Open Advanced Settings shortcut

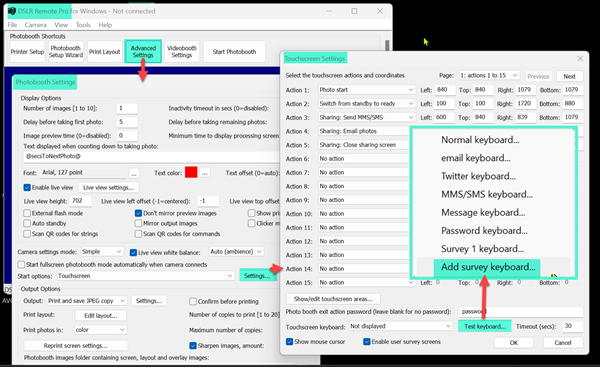143,52
